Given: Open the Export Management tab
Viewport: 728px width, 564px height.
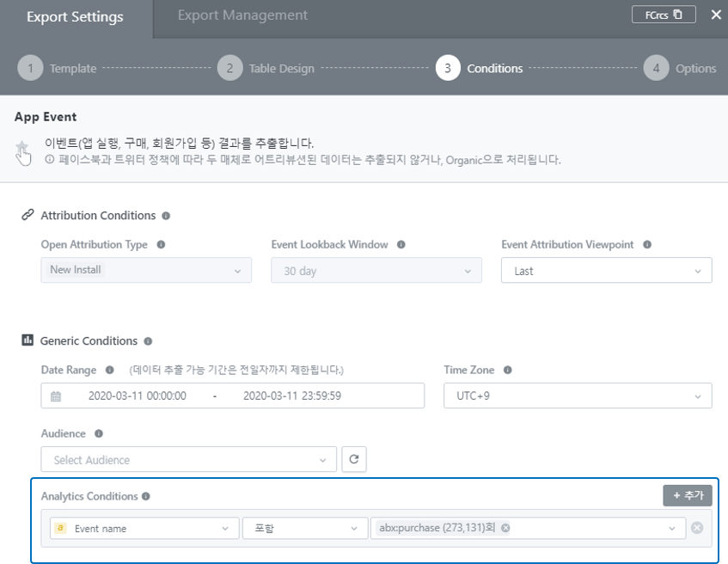Looking at the screenshot, I should (242, 15).
